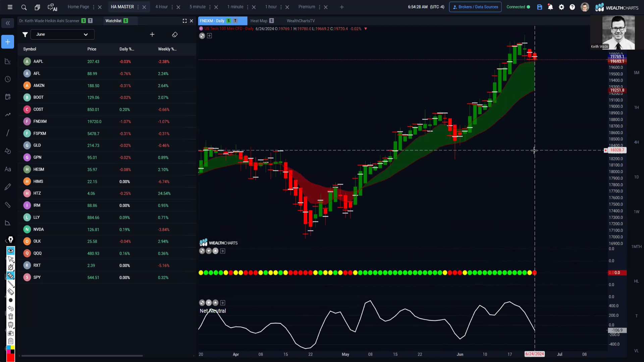
Task: Open the multi-color palette swatch
Action: [x=11, y=350]
